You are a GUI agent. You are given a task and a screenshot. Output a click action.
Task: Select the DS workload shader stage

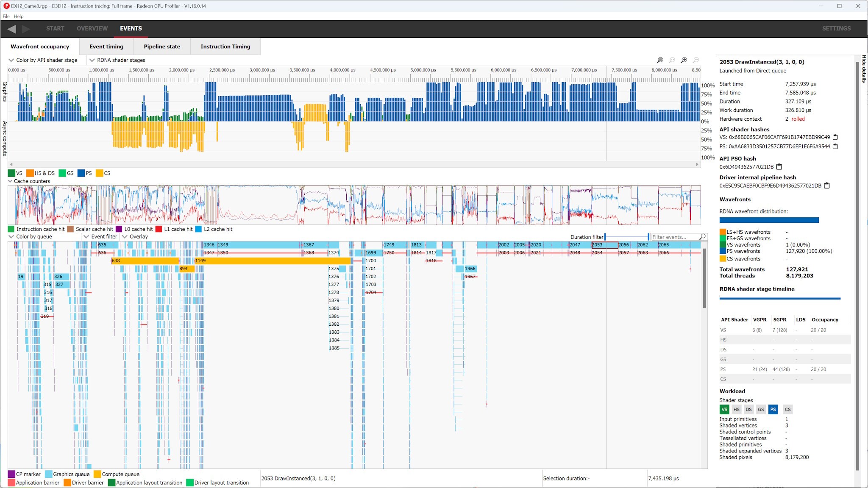point(749,410)
